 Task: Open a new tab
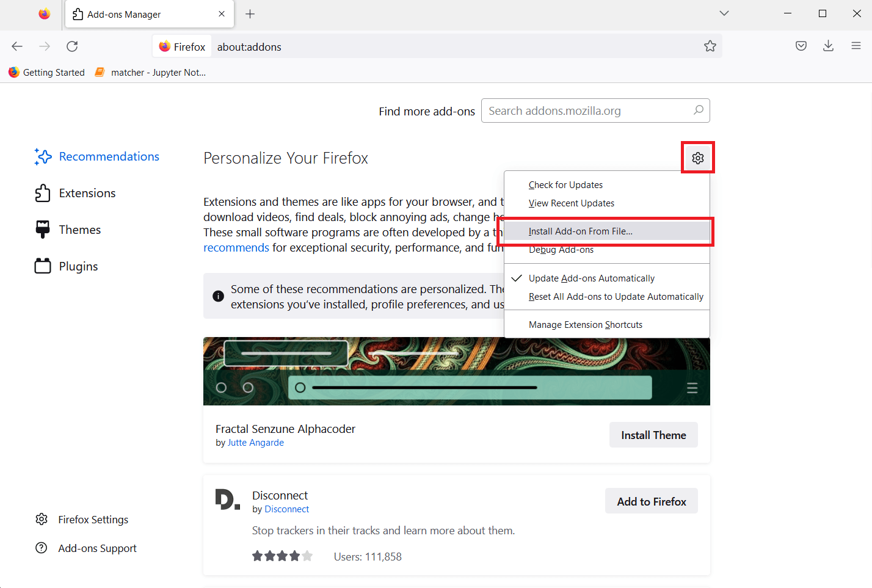click(x=250, y=14)
